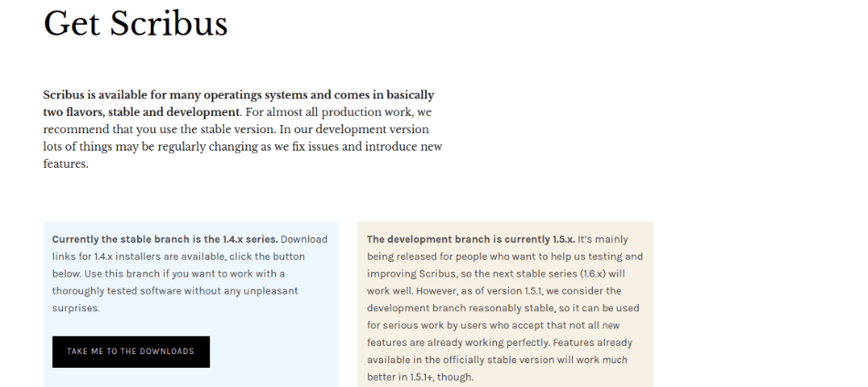Click "Currently the stable branch is the 1.4.x series."
868x387 pixels.
[165, 239]
